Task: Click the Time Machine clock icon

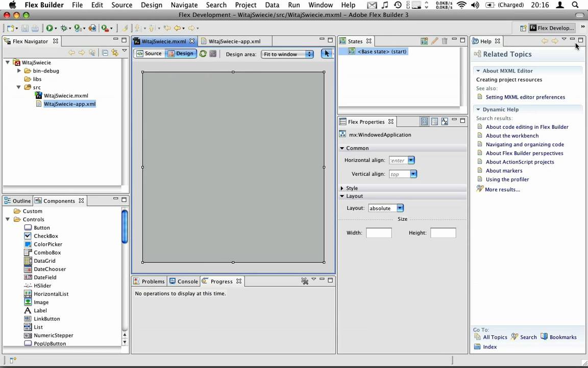Action: coord(398,5)
